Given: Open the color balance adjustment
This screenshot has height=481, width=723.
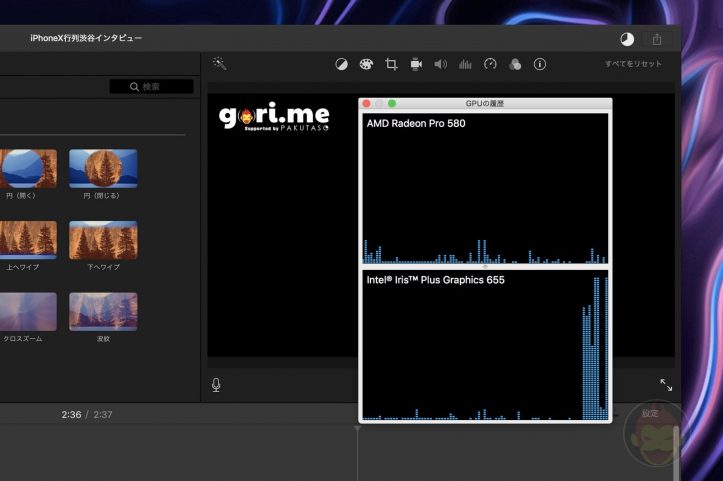Looking at the screenshot, I should 341,64.
